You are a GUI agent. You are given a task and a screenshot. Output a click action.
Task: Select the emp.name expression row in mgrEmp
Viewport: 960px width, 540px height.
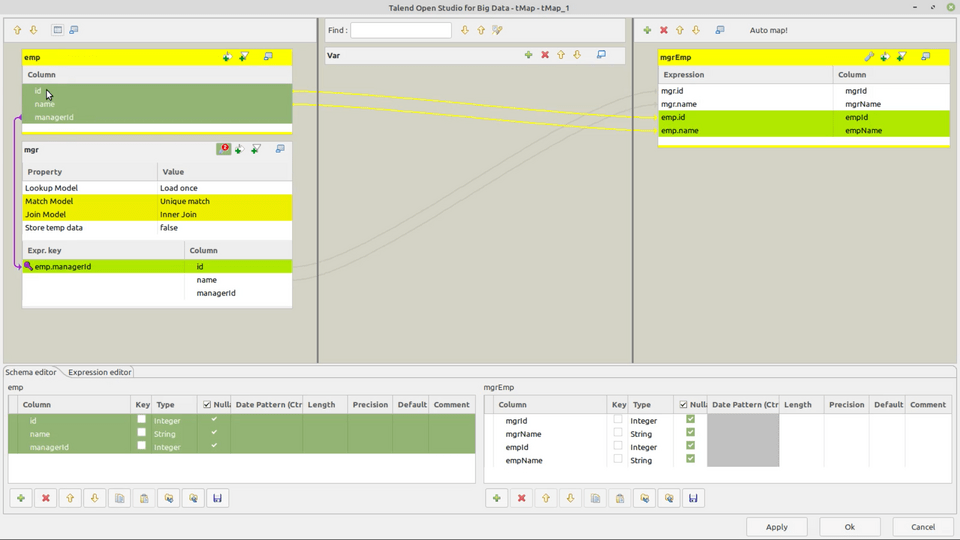[746, 130]
